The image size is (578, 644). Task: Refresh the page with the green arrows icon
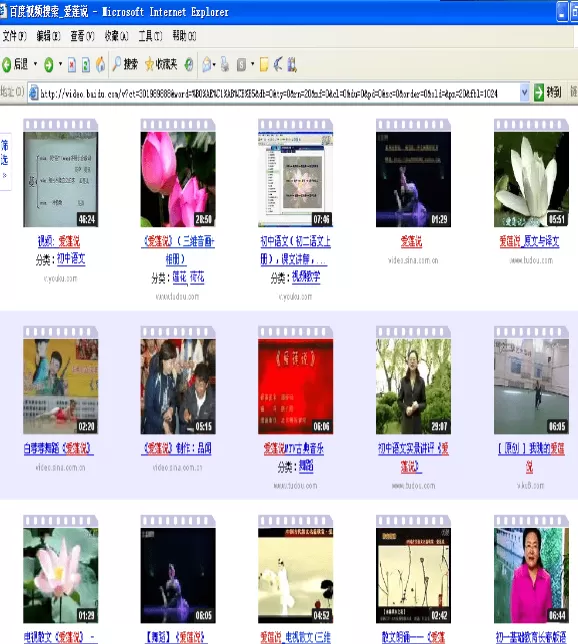tap(85, 64)
